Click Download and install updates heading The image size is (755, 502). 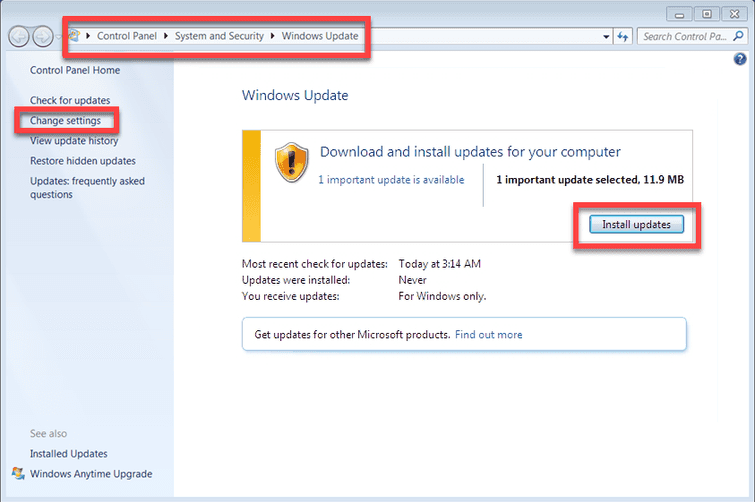click(x=470, y=152)
